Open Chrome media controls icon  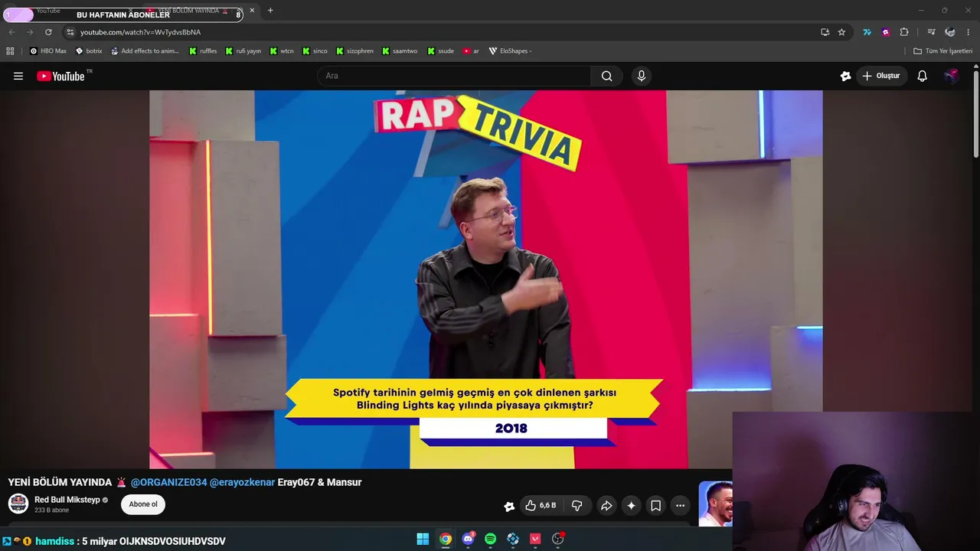coord(931,32)
